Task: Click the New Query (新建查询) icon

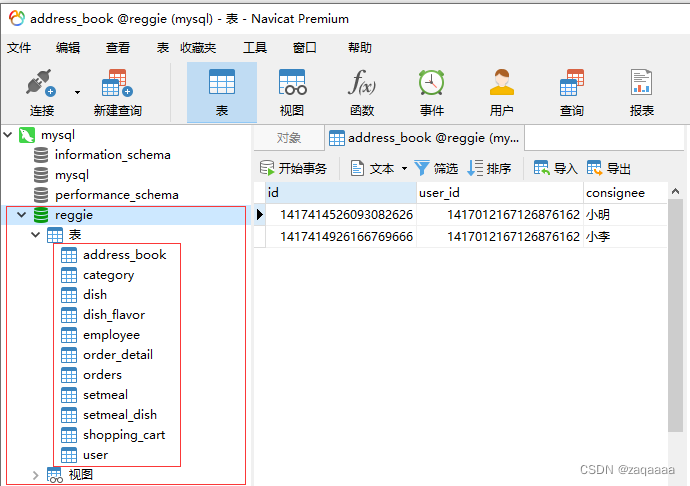Action: [x=117, y=83]
